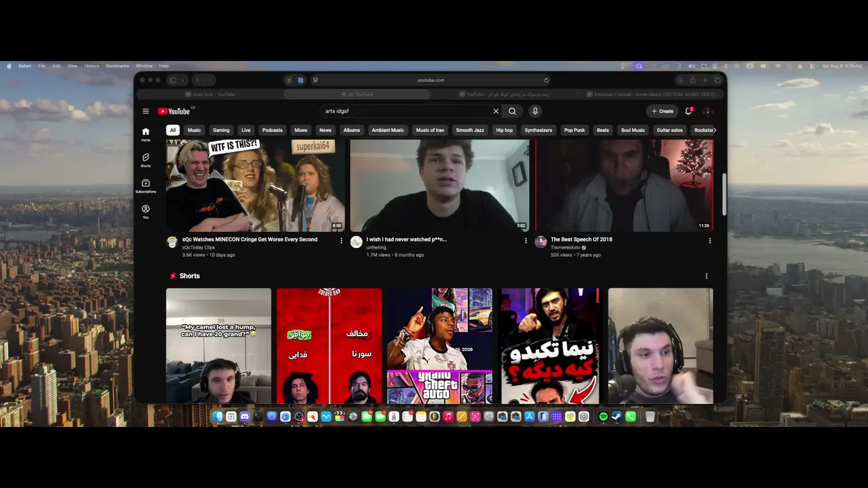
Task: Share the page from Safari toolbar
Action: coord(692,80)
